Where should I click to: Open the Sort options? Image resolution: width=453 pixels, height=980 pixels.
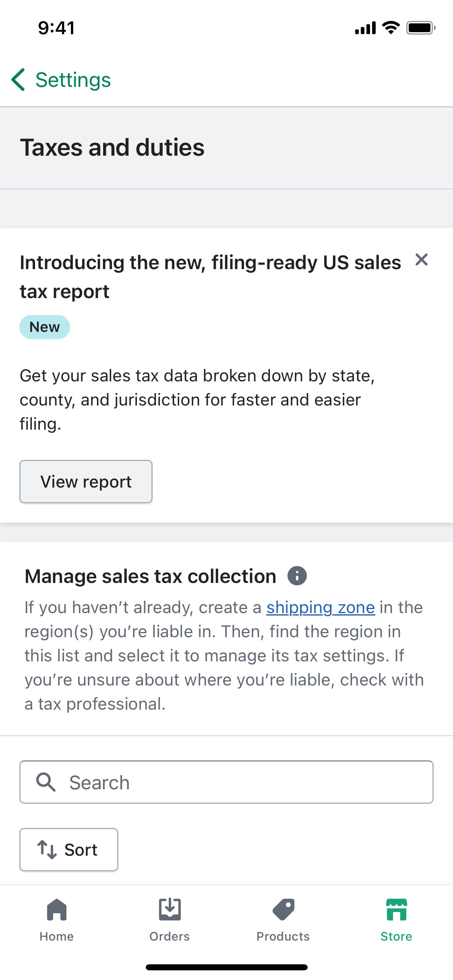(69, 850)
